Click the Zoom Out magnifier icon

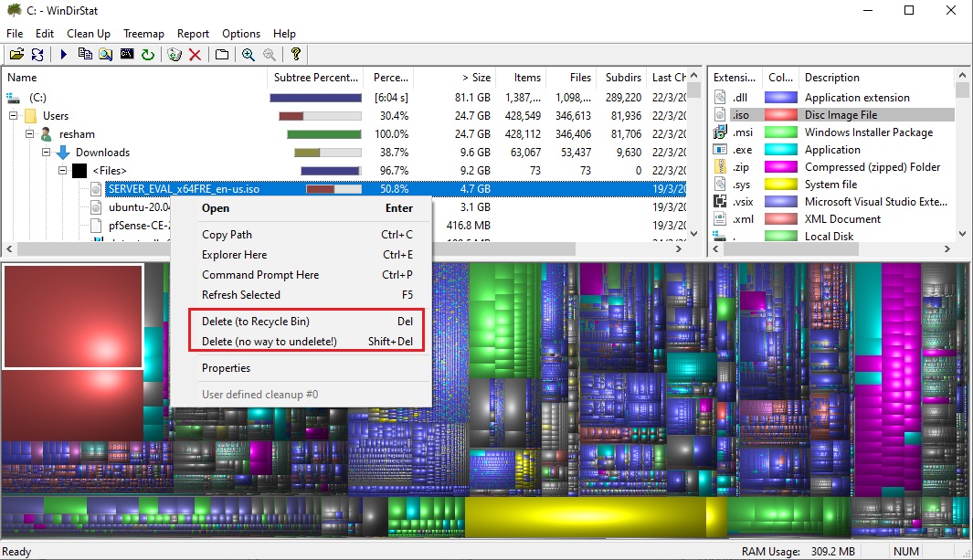tap(270, 55)
